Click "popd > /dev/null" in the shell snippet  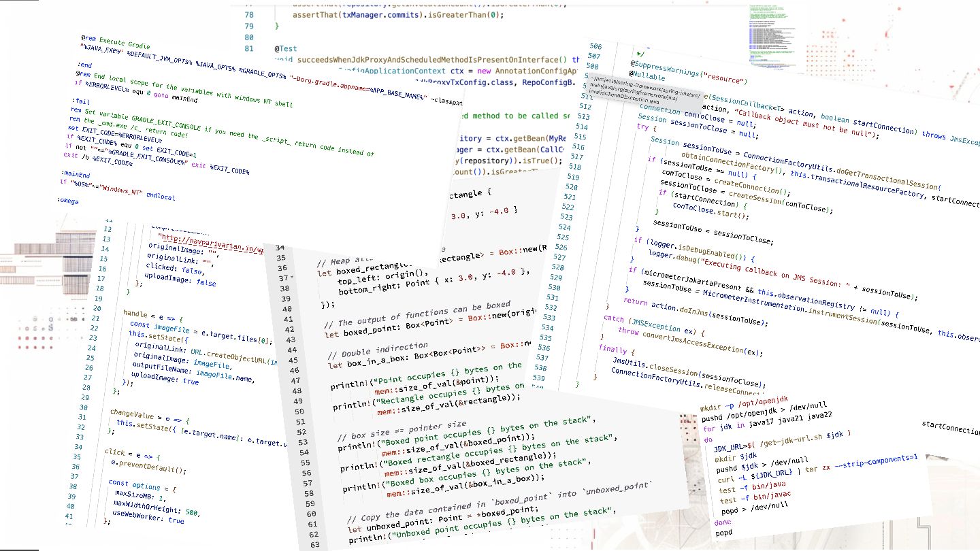point(753,507)
